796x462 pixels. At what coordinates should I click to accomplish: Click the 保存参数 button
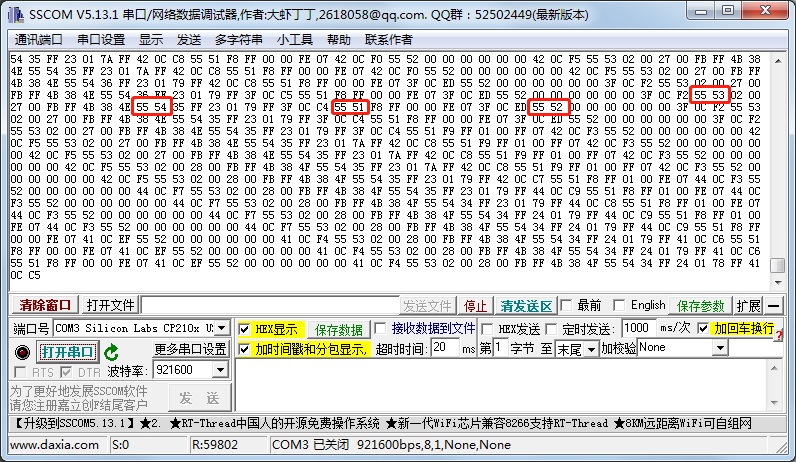click(701, 305)
